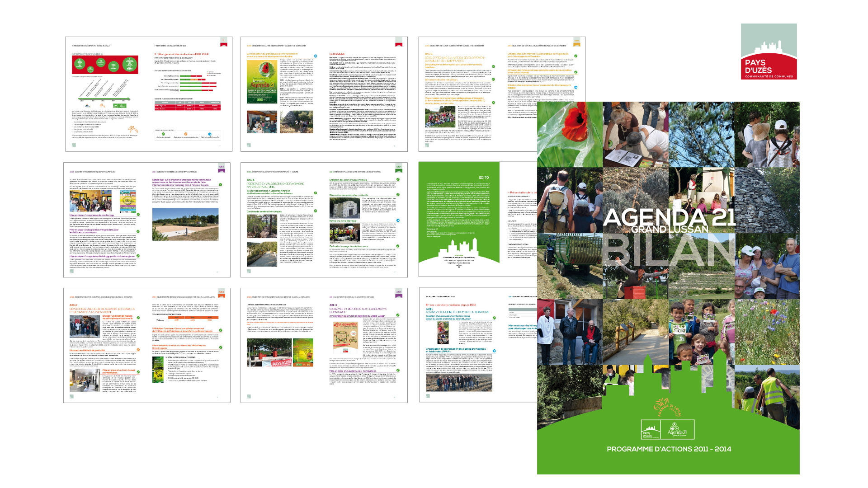868x488 pixels.
Task: Click the Agenda 21 Local France emblem on cover
Action: point(668,407)
